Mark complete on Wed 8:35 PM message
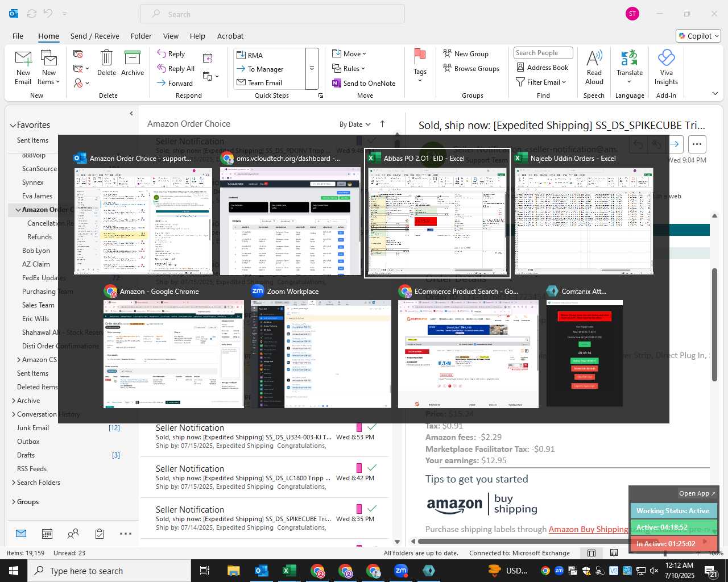The image size is (728, 582). [x=371, y=509]
